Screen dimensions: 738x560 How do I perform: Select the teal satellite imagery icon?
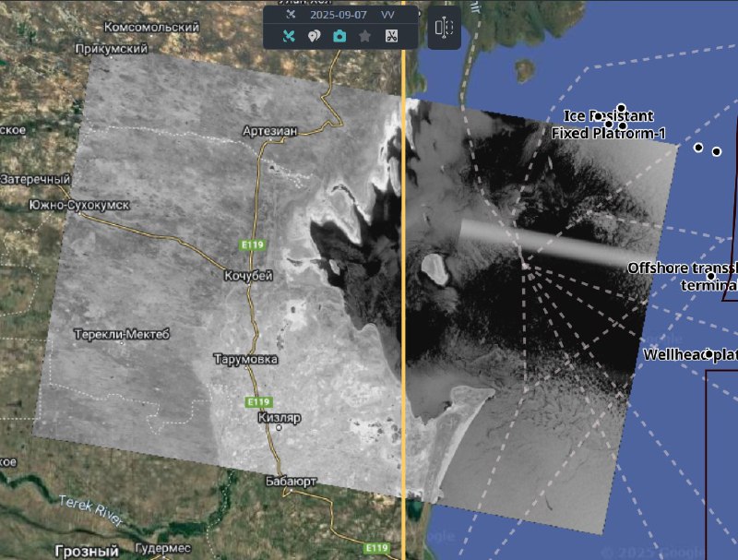(x=289, y=37)
